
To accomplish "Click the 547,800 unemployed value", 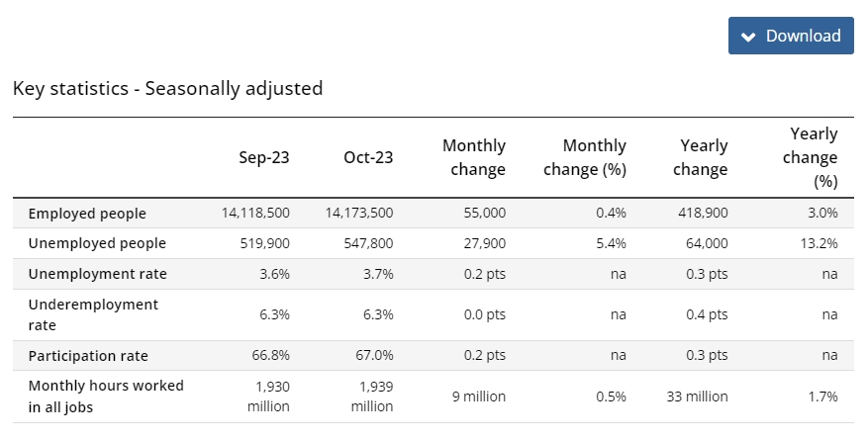I will point(366,243).
